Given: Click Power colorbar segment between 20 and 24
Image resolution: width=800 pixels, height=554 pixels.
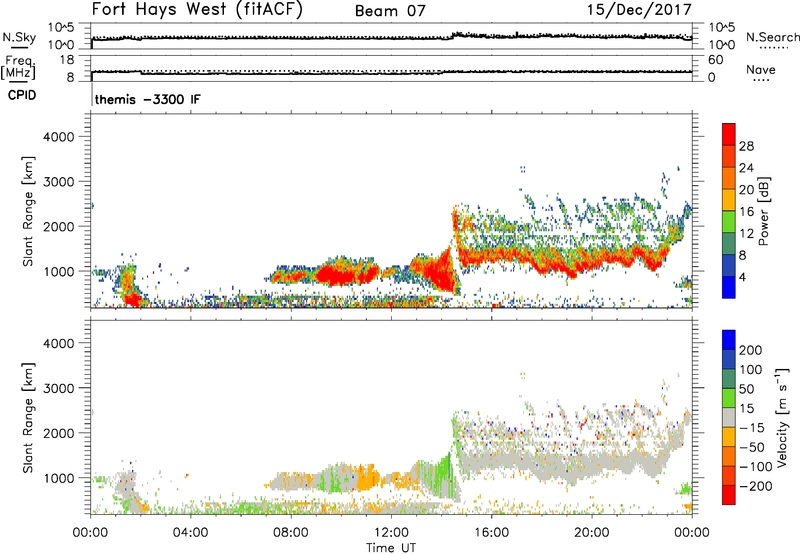Looking at the screenshot, I should [729, 178].
